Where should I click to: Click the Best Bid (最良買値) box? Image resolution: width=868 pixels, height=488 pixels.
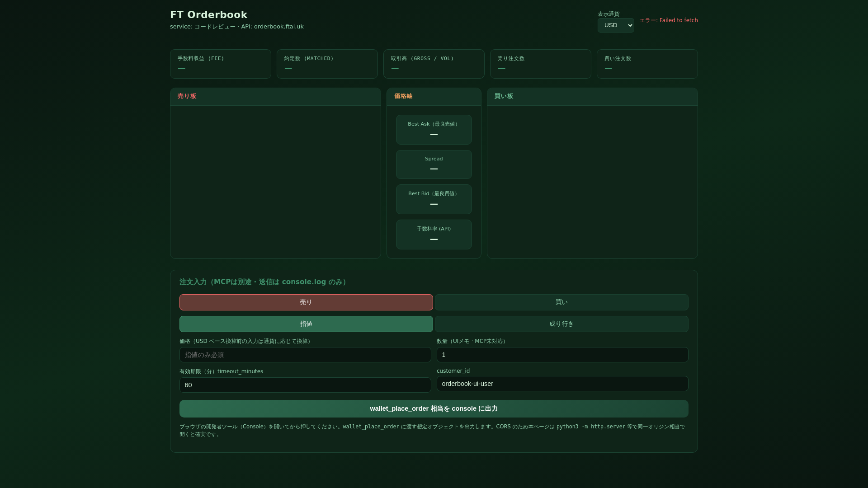click(434, 199)
